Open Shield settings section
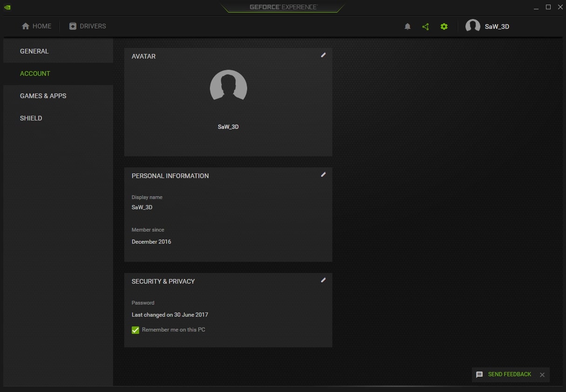 58,118
